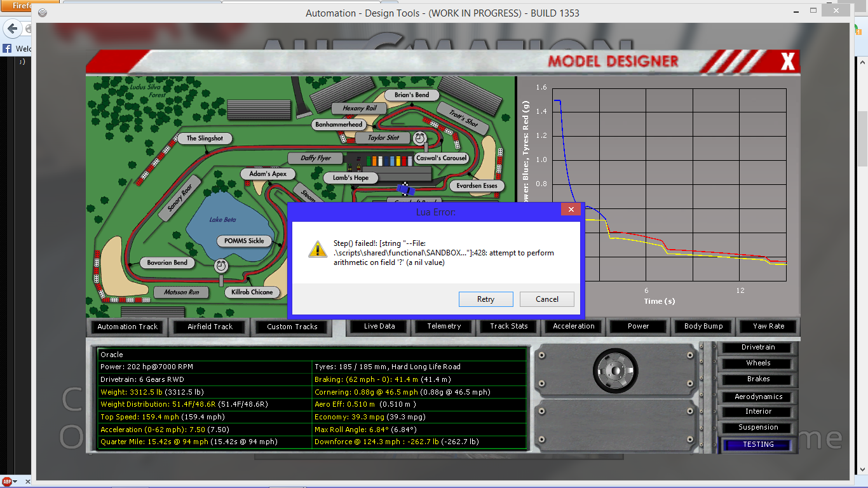Click the Evardsen Esses label

[x=477, y=186]
